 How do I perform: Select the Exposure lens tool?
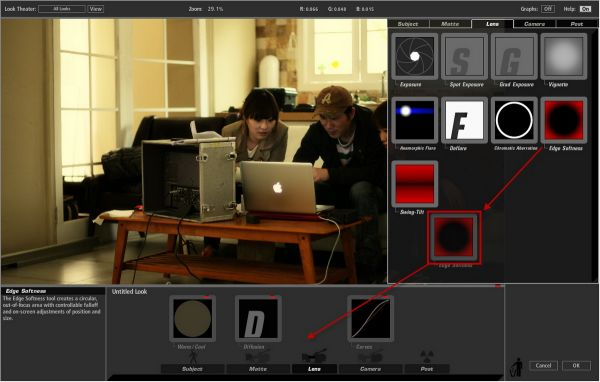pos(414,56)
